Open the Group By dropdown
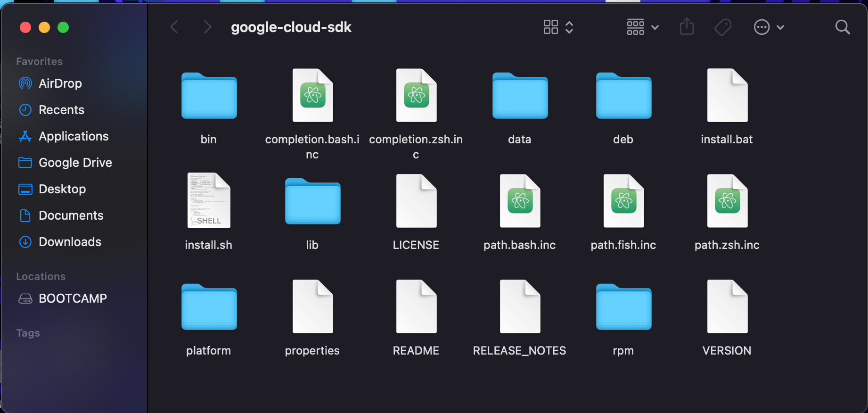Viewport: 868px width, 413px height. tap(643, 27)
